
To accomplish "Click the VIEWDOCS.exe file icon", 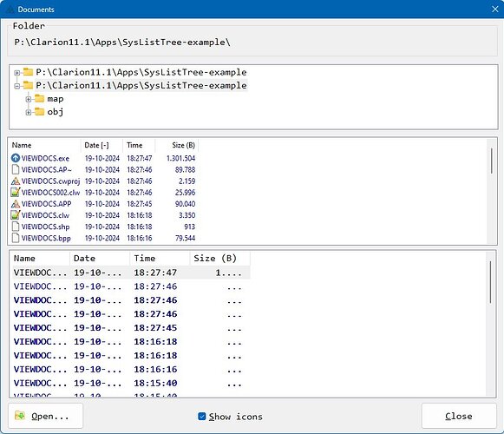I will click(x=16, y=158).
